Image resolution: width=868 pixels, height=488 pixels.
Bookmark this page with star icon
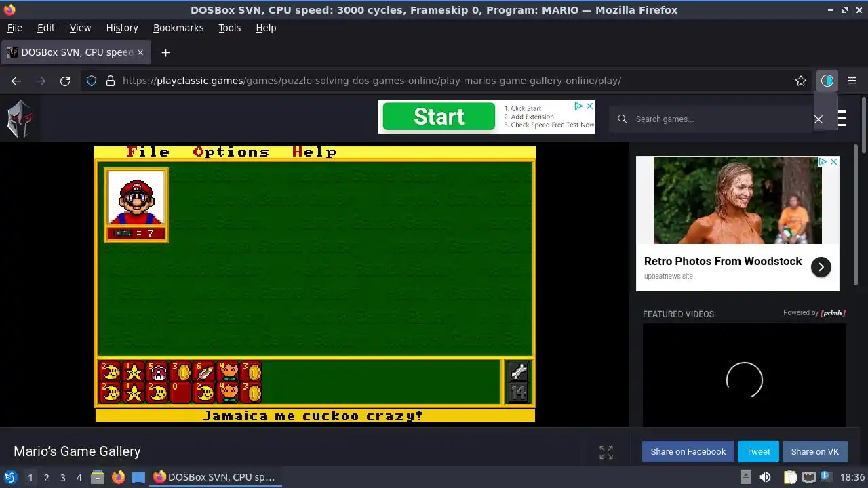tap(801, 81)
